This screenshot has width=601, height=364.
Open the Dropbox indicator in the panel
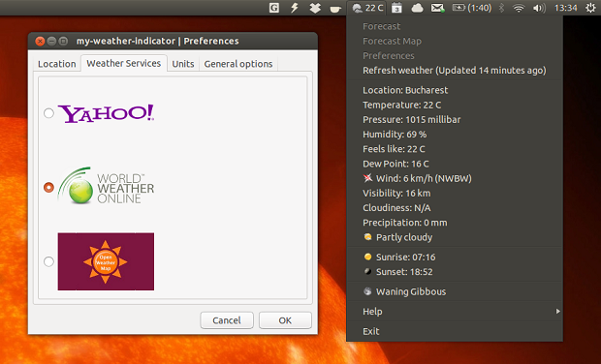click(x=315, y=8)
